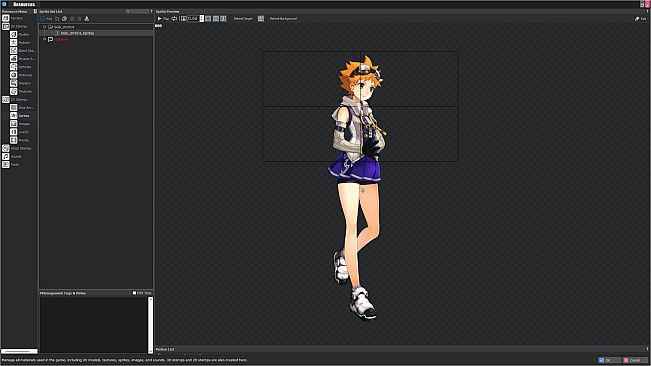The image size is (651, 366).
Task: Open the Decal Stamps category
Action: (x=17, y=148)
